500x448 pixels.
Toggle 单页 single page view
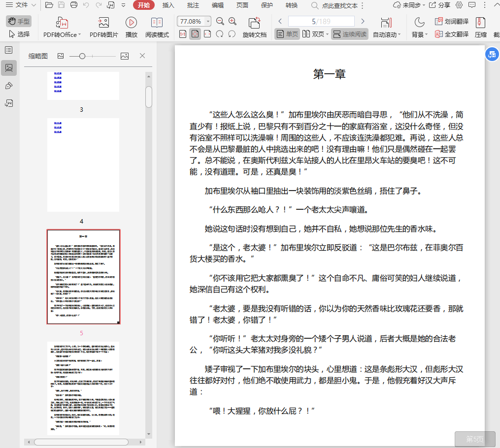287,34
